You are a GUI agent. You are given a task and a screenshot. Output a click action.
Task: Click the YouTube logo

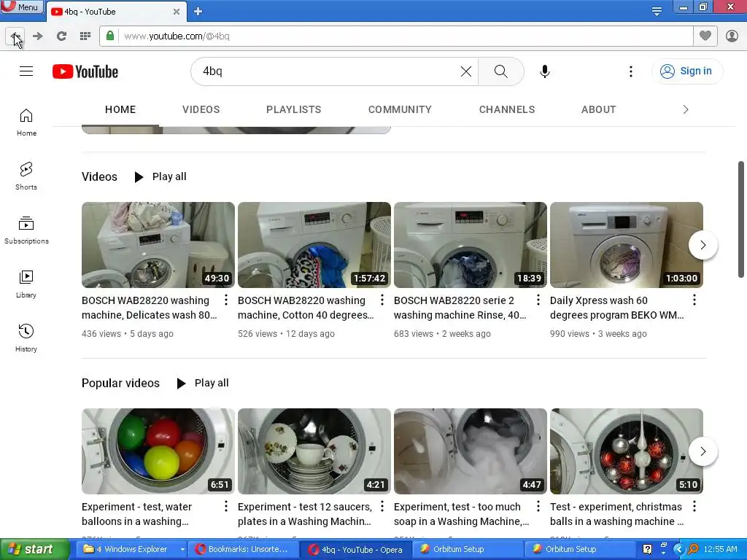click(85, 71)
